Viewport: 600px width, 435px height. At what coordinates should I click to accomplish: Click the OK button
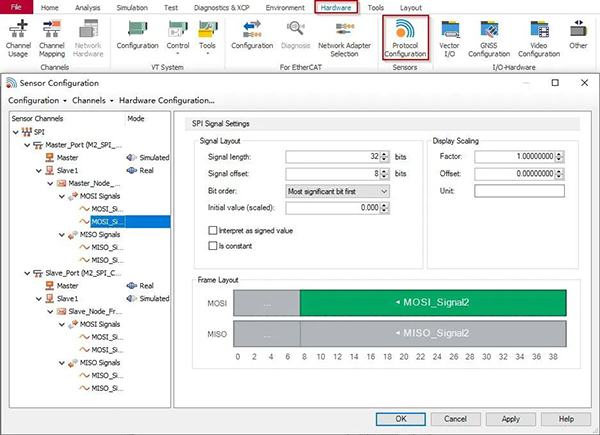[401, 419]
